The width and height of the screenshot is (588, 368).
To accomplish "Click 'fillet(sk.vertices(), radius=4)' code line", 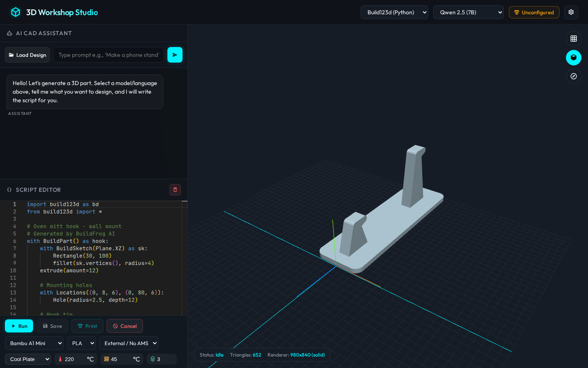I will coord(103,263).
